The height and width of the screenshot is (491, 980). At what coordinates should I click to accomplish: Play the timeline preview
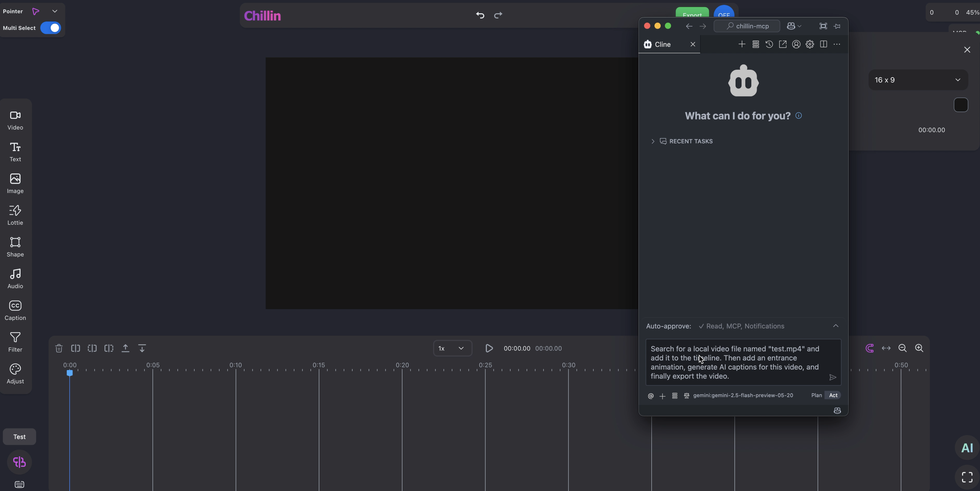click(x=489, y=348)
